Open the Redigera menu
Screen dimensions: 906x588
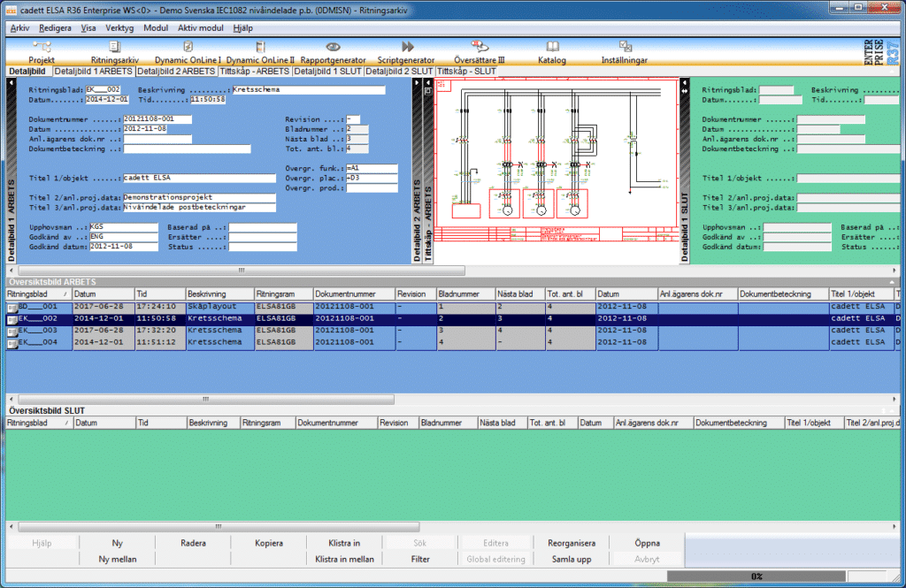tap(55, 27)
